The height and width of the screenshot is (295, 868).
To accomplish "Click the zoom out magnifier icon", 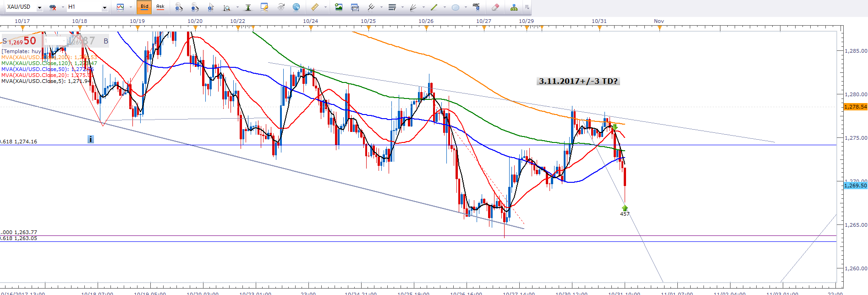I will click(x=195, y=7).
